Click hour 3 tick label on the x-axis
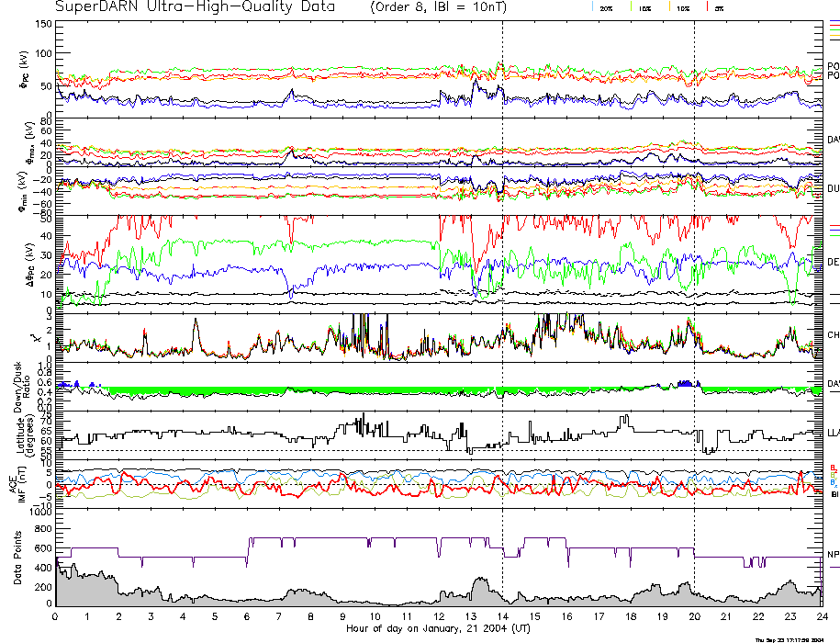 pyautogui.click(x=151, y=616)
